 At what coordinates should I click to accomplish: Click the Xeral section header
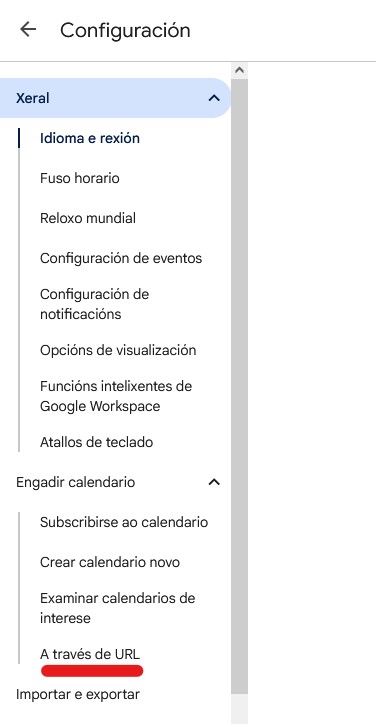[115, 98]
